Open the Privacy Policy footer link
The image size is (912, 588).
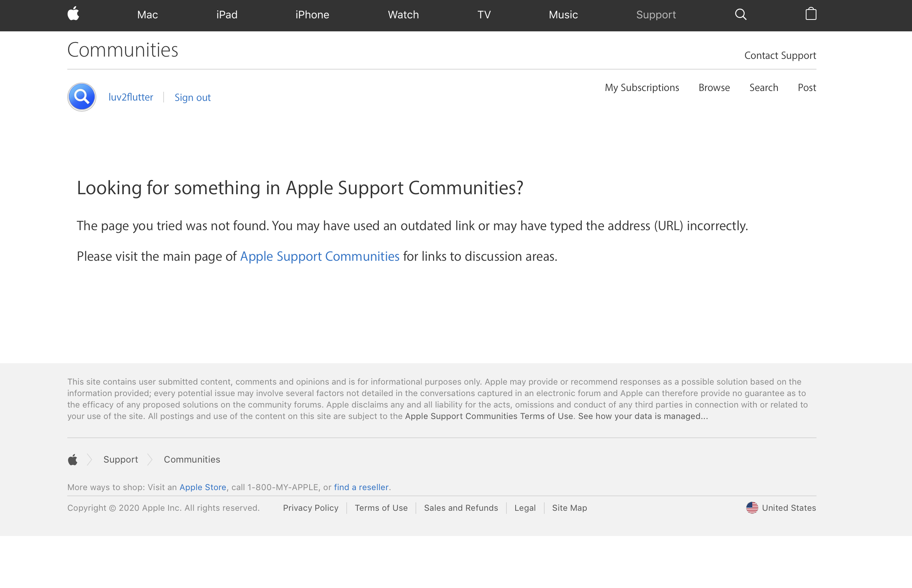(310, 508)
